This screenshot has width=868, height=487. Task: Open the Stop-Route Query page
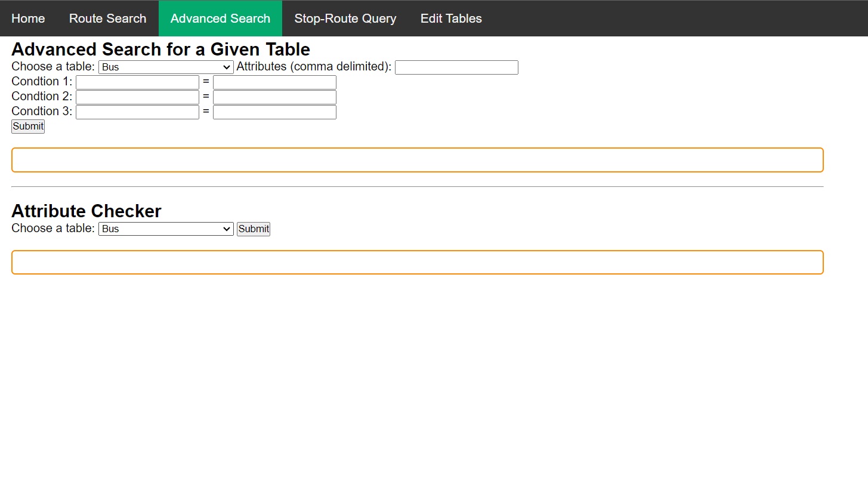tap(345, 18)
